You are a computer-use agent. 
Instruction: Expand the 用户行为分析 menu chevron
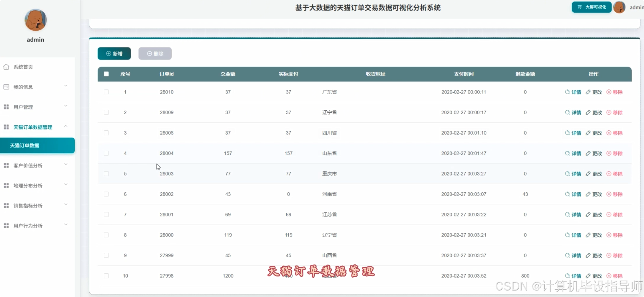coord(66,225)
